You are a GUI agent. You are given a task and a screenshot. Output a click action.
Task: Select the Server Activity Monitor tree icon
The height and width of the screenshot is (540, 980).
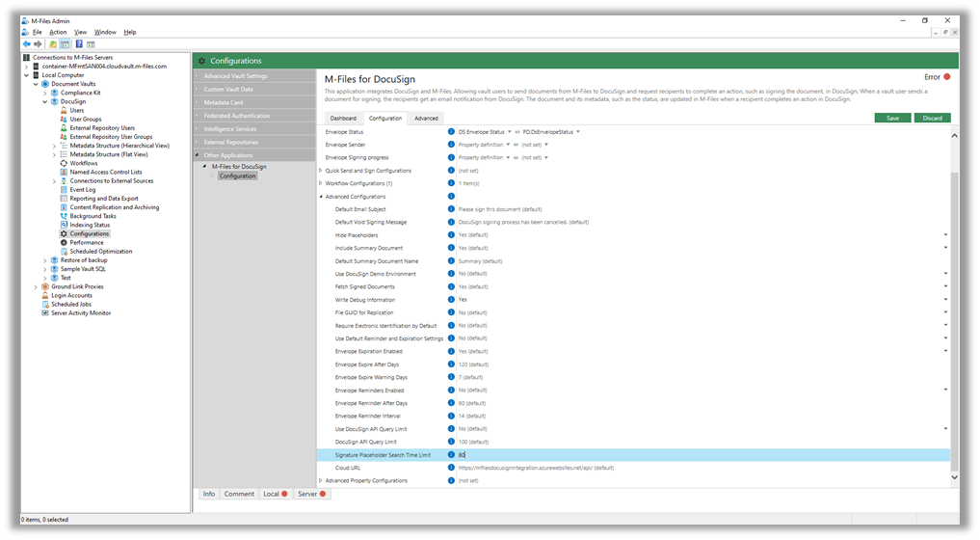45,312
